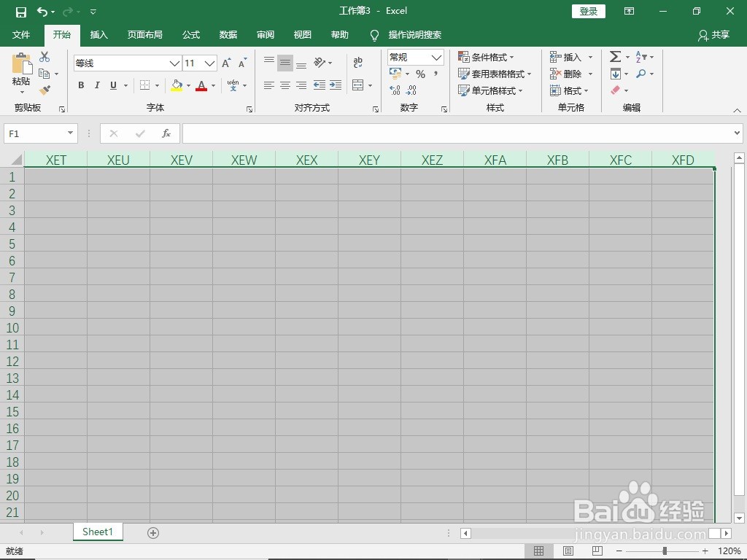Viewport: 747px width, 560px height.
Task: Add a new sheet with the plus button
Action: 152,532
